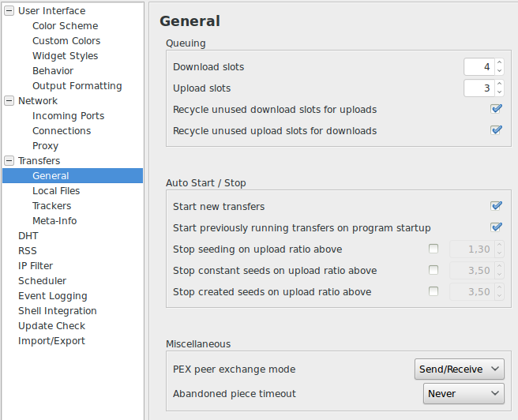This screenshot has width=518, height=420.
Task: Open the Behavior settings page
Action: (x=53, y=71)
